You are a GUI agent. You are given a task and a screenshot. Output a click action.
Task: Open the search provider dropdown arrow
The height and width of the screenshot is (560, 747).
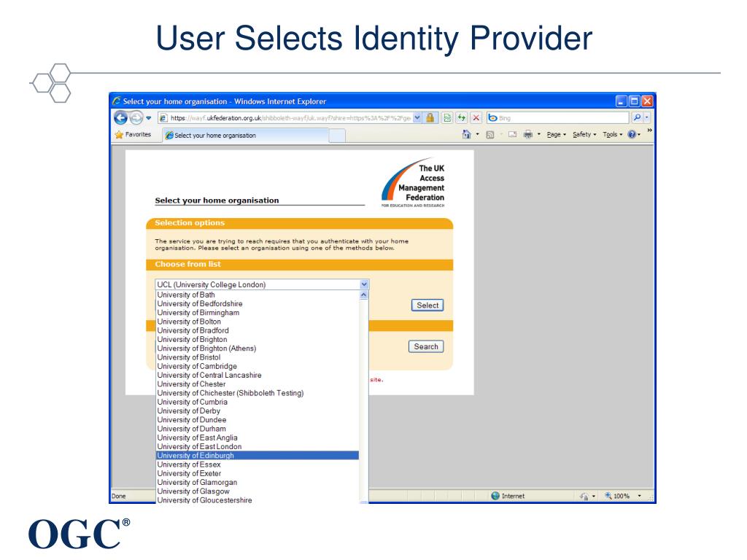(647, 117)
